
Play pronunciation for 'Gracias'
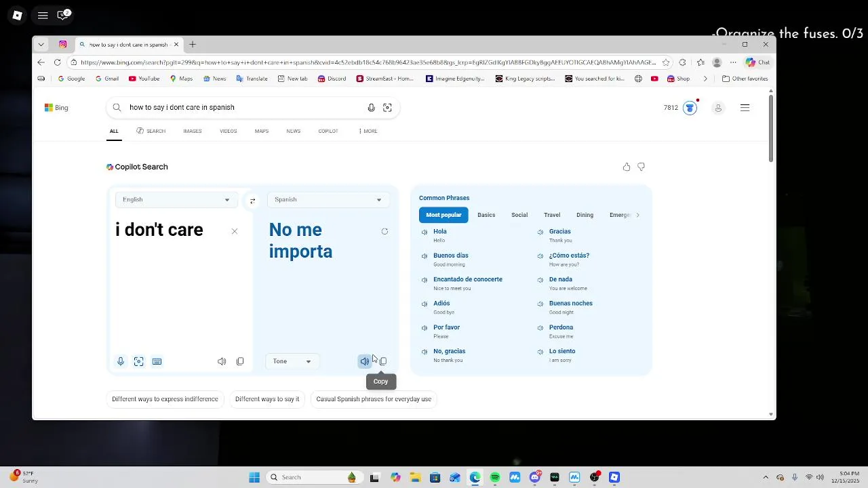tap(540, 232)
